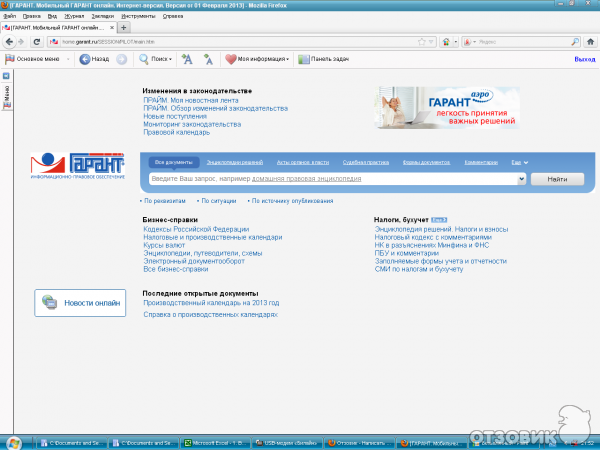Increase font size with larger A icon

(x=187, y=59)
